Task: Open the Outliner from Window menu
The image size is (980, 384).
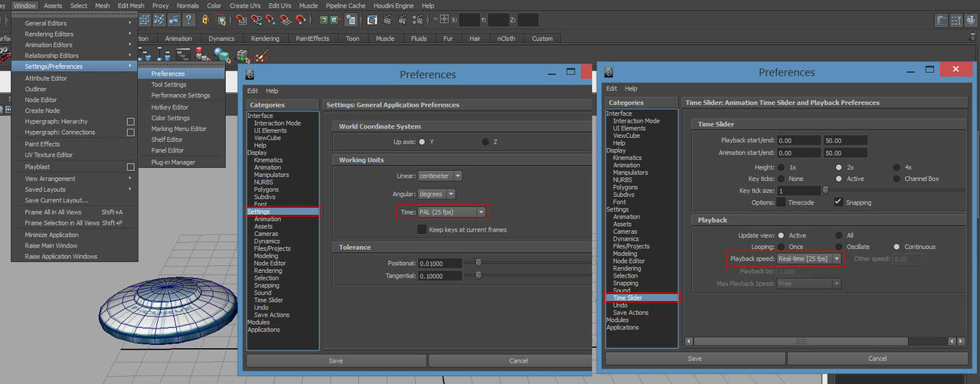Action: click(x=73, y=89)
